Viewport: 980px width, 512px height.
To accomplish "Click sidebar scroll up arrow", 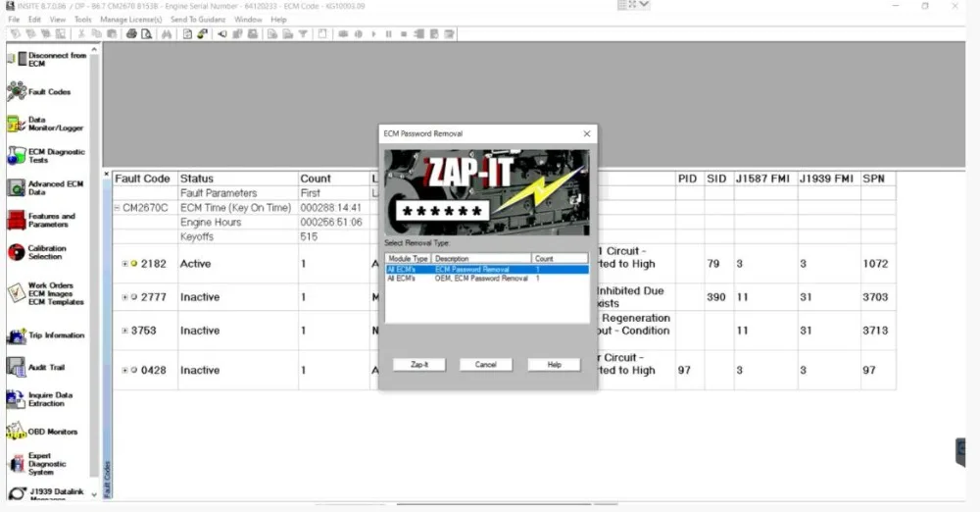I will [x=94, y=49].
